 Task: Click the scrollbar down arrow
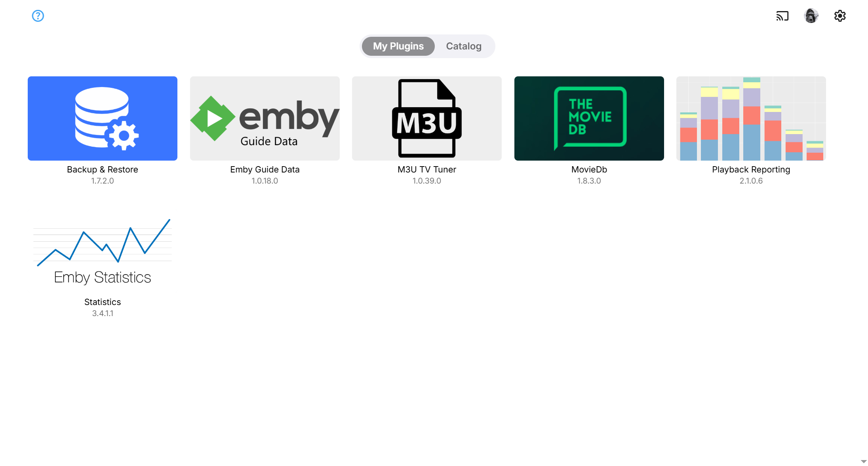pos(864,462)
